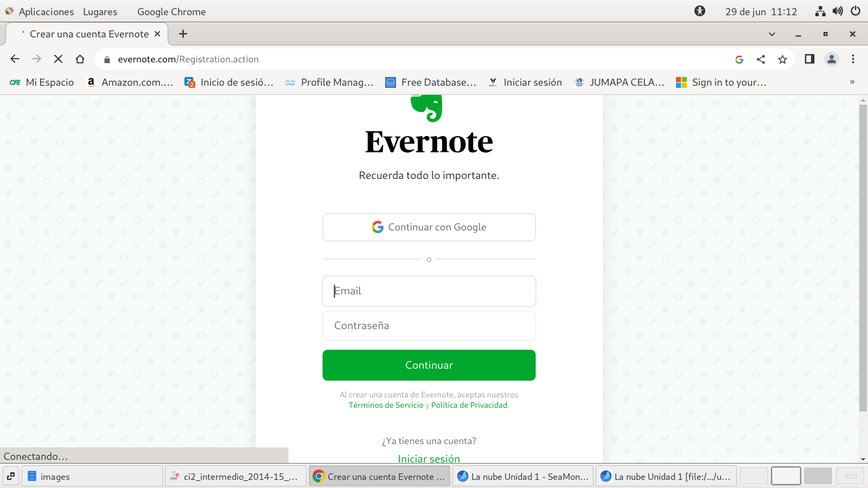The image size is (868, 488).
Task: Click the bookmark star icon
Action: click(782, 60)
